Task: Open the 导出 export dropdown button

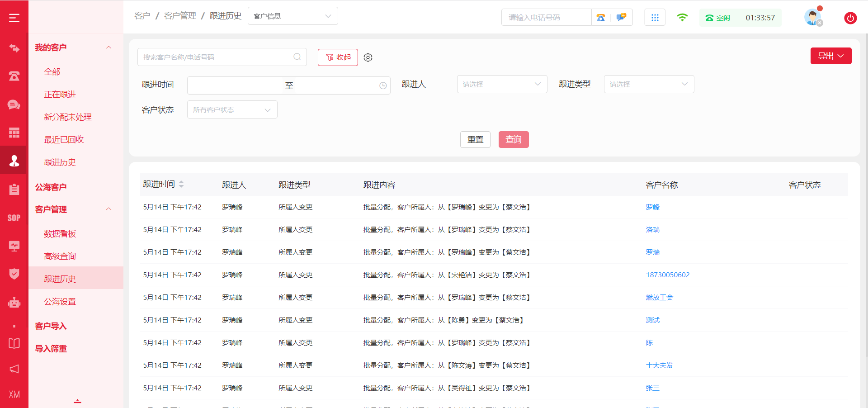Action: (830, 56)
